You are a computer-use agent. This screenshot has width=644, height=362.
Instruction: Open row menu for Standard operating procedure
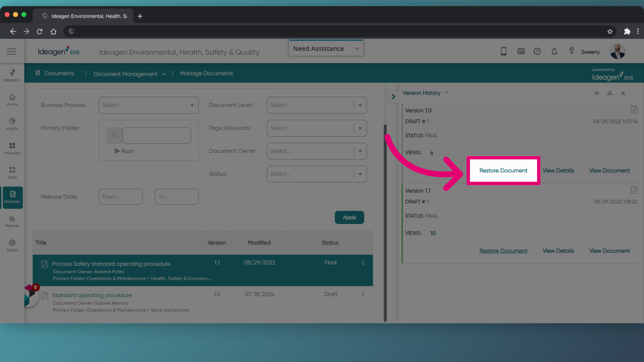pos(363,294)
